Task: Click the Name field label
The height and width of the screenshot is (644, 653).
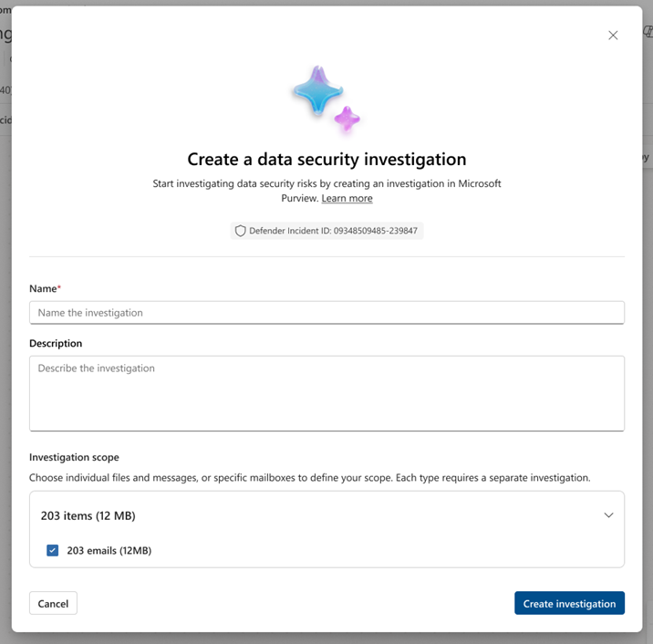Action: tap(43, 288)
